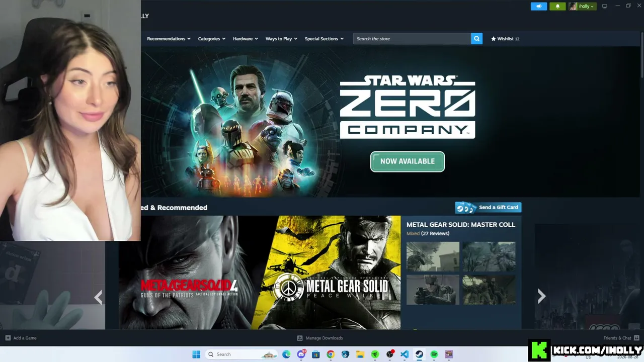This screenshot has width=644, height=362.
Task: Open the iholly account dropdown
Action: (x=586, y=6)
